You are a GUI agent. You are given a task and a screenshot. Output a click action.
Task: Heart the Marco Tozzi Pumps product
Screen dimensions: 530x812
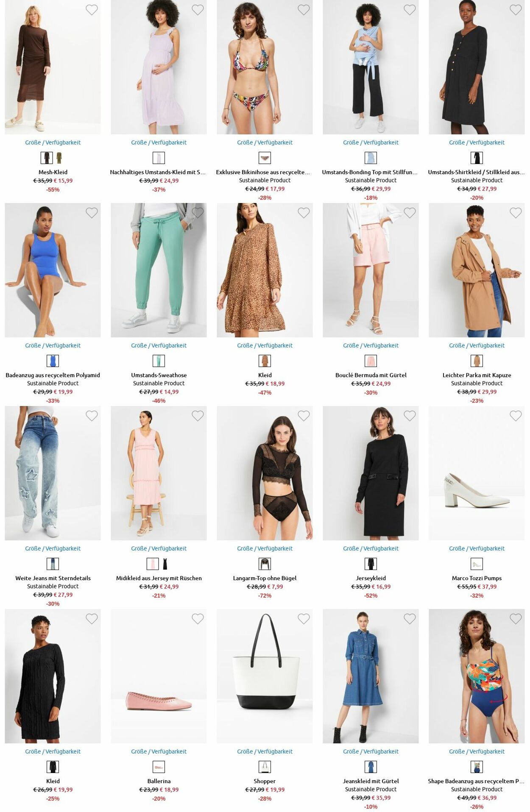[516, 416]
